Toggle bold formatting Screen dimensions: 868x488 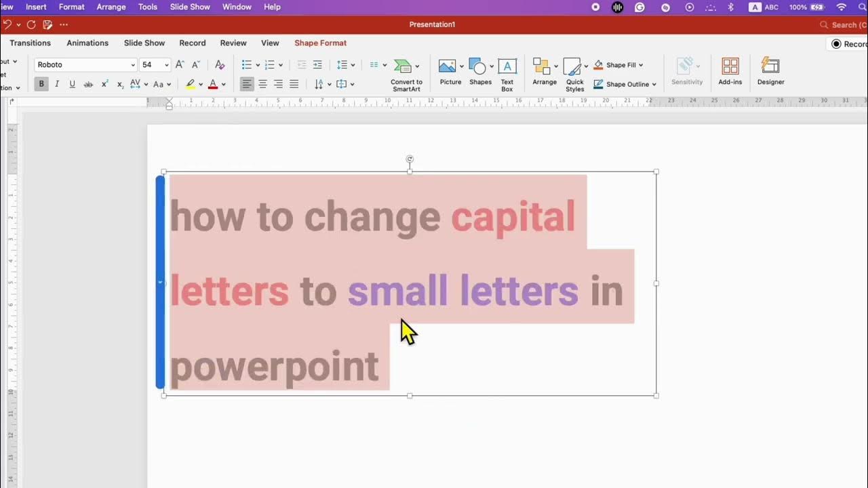41,84
